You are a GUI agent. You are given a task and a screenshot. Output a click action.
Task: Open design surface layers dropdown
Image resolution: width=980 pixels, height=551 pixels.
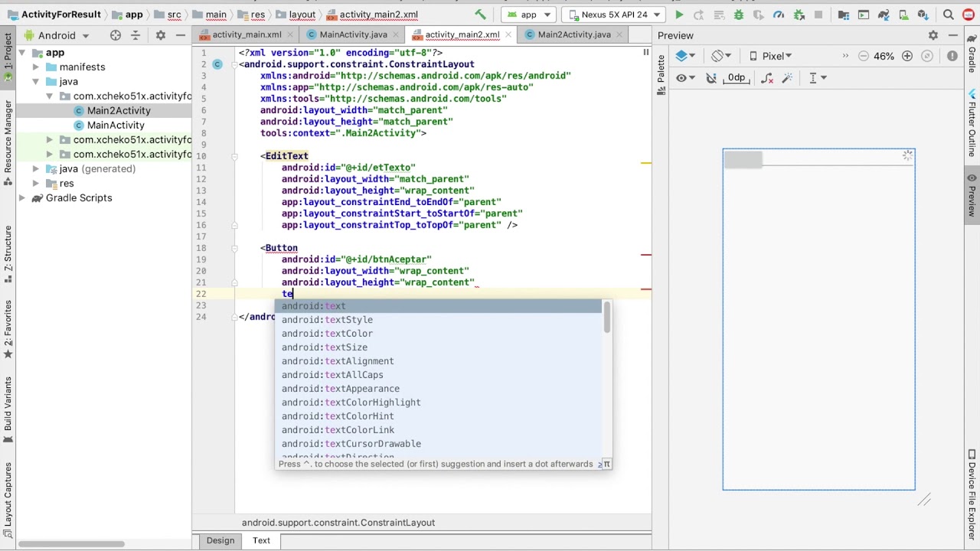point(685,56)
